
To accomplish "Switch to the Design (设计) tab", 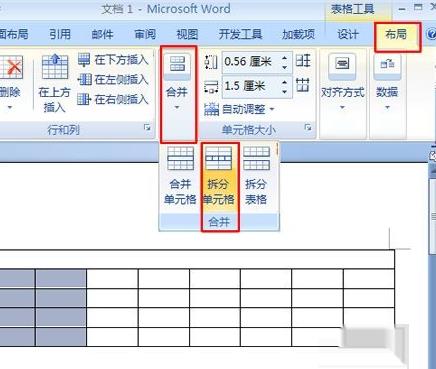I will coord(348,34).
